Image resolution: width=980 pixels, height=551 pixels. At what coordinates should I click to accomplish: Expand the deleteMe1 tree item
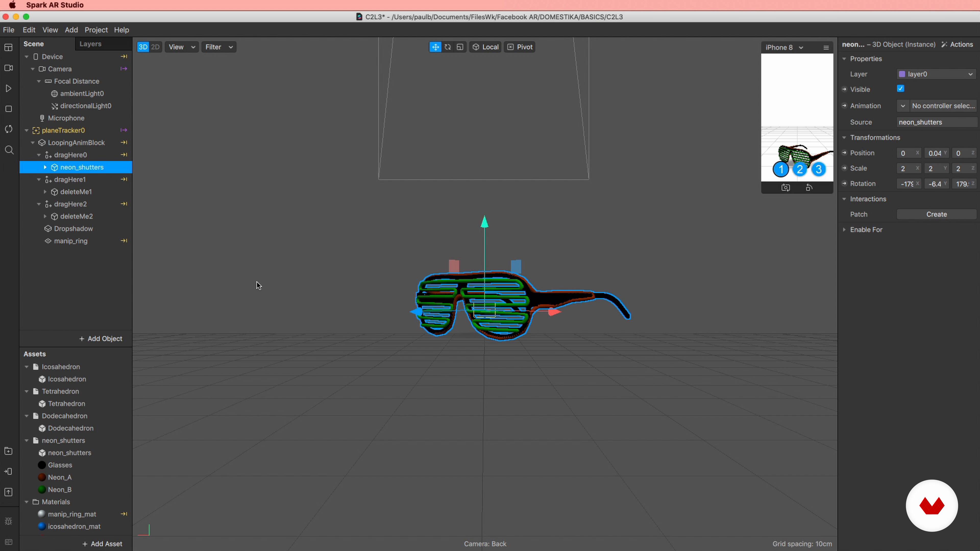tap(45, 192)
